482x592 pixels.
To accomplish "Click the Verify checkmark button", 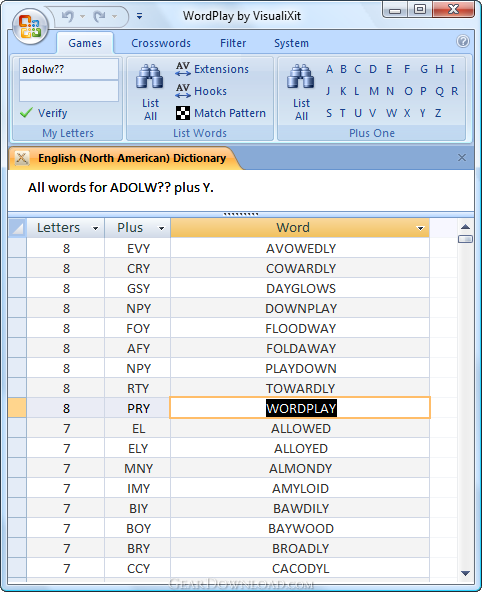I will (44, 113).
